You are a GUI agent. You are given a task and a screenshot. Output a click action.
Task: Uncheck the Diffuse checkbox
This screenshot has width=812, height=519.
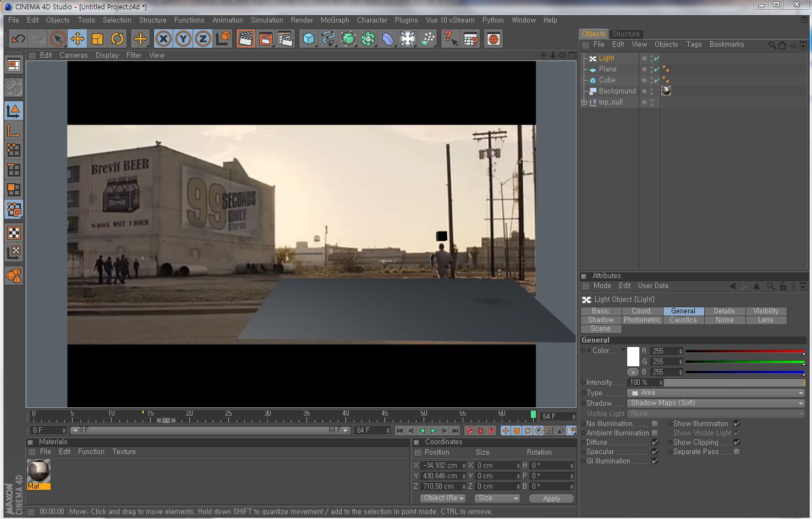[x=655, y=443]
